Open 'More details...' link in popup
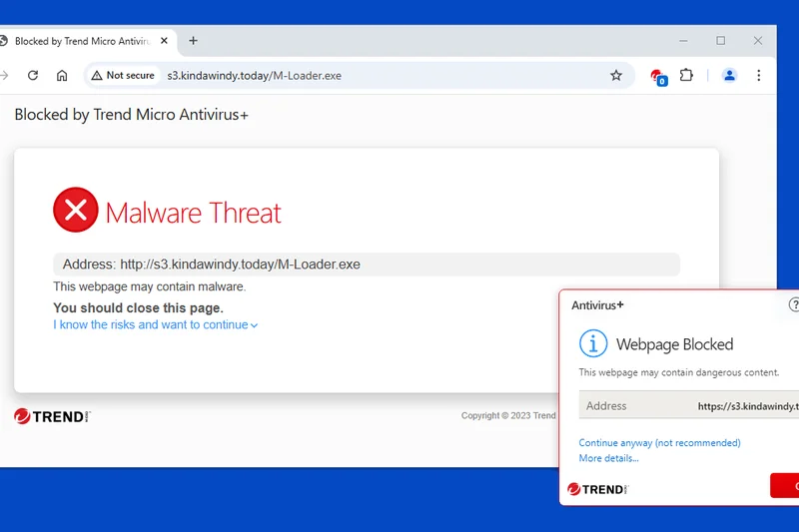 coord(608,458)
